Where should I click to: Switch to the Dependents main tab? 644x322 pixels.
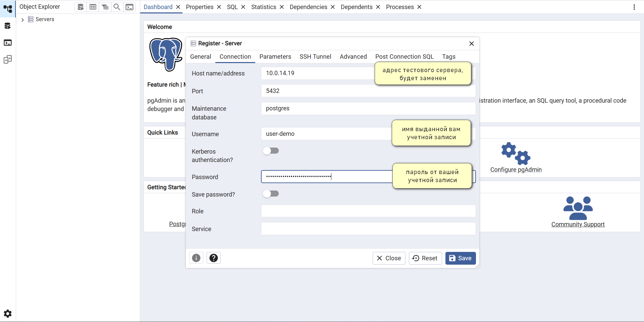point(357,7)
